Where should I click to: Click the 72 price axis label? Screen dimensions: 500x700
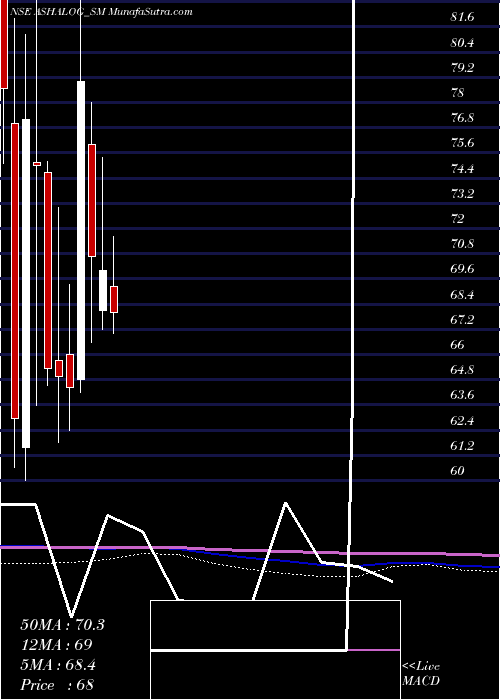[x=458, y=219]
